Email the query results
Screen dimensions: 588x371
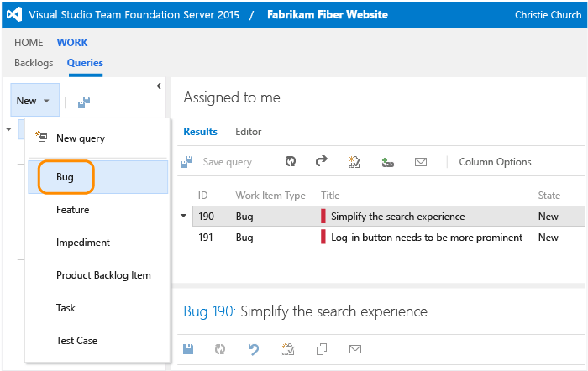pos(421,162)
